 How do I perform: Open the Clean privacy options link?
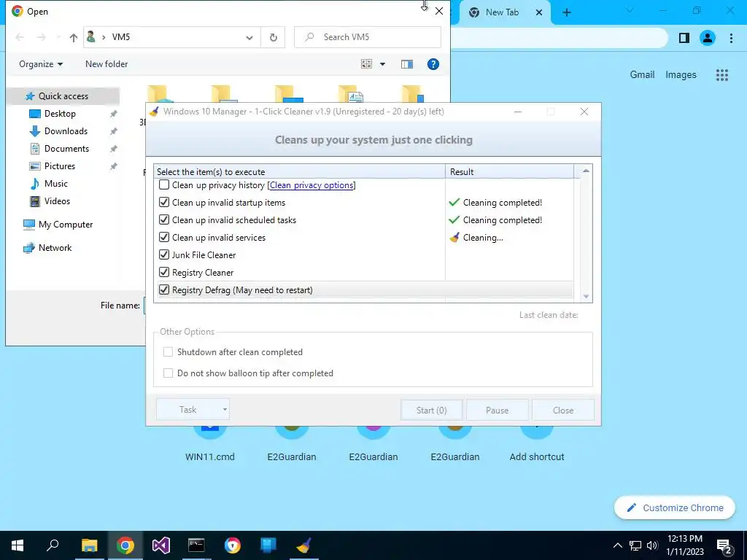311,185
